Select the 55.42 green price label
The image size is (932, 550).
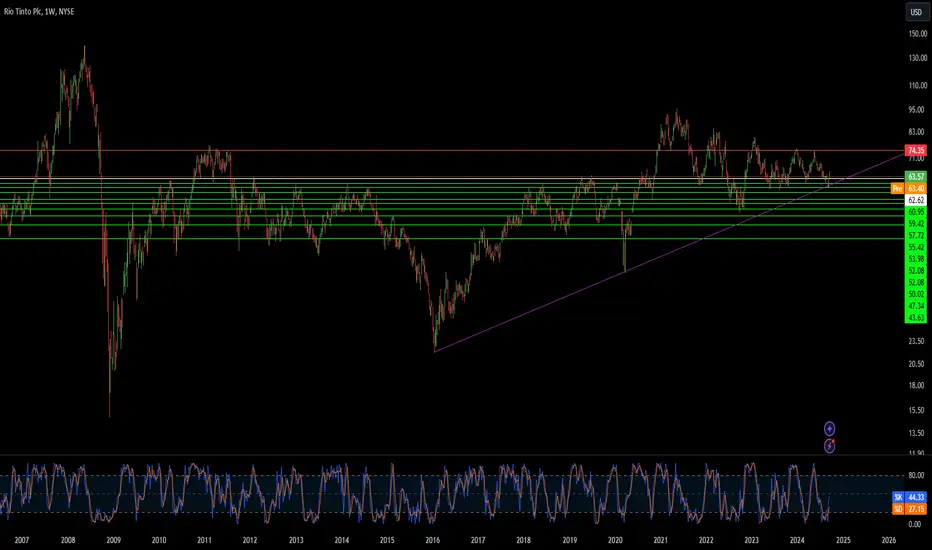pos(915,247)
